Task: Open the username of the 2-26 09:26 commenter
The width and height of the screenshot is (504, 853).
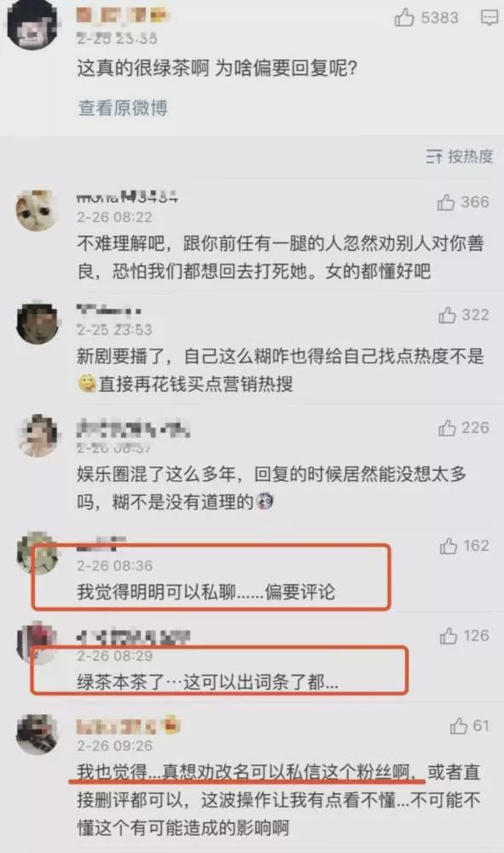Action: coord(128,726)
